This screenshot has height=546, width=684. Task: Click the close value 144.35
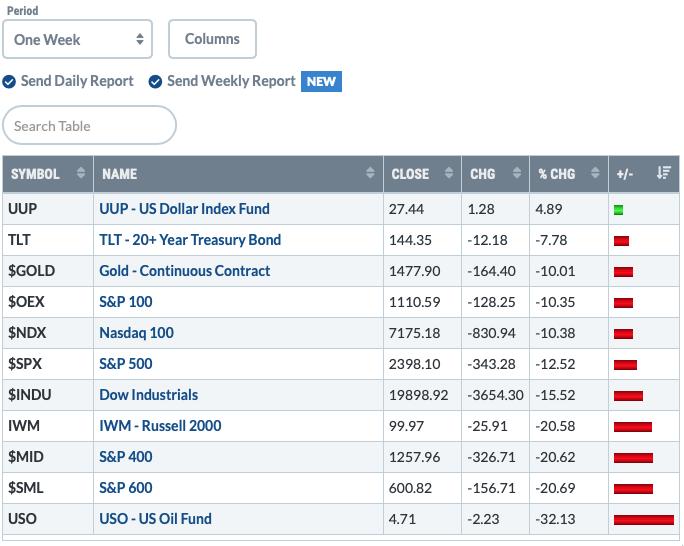pos(410,240)
